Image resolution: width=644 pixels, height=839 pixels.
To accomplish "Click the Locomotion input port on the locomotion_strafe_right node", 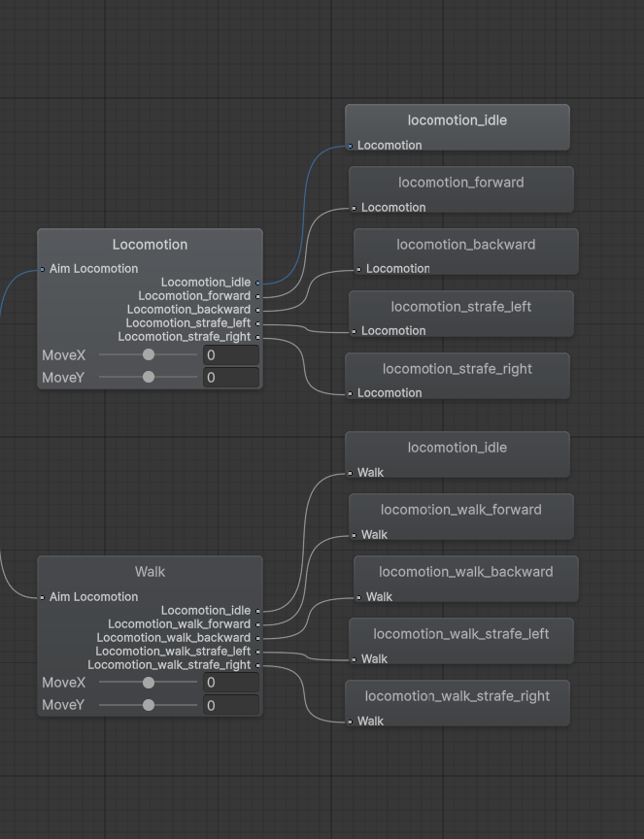I will (350, 393).
